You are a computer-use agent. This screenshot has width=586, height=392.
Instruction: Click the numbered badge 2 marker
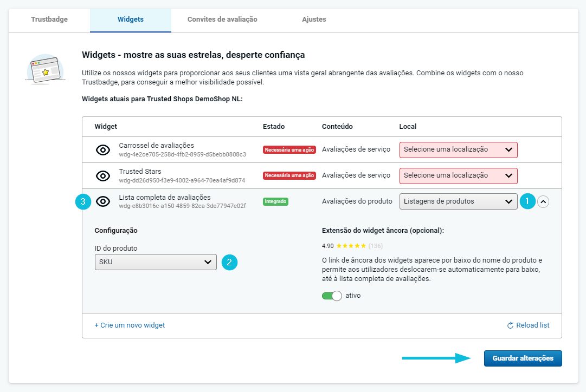coord(229,262)
